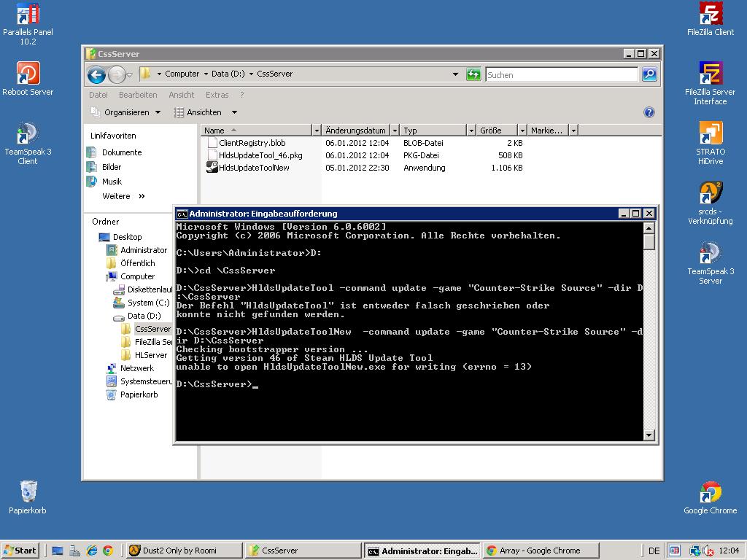Viewport: 747px width, 560px height.
Task: Open Chrome quick launch icon
Action: click(108, 551)
